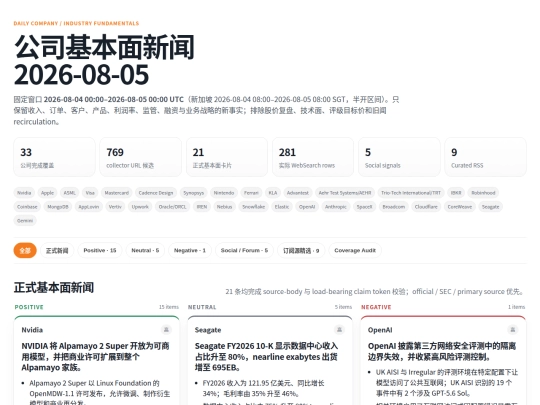Select the KLA company tag
This screenshot has height=405, width=540.
(273, 193)
